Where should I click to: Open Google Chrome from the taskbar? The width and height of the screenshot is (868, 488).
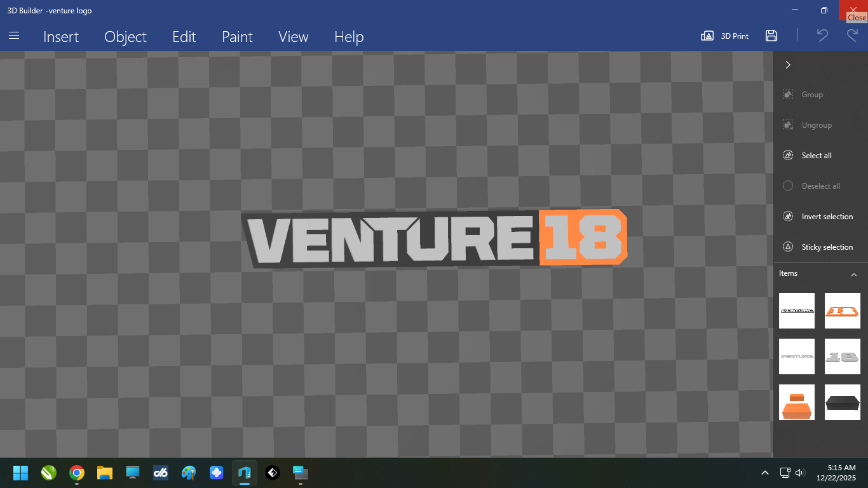point(77,473)
